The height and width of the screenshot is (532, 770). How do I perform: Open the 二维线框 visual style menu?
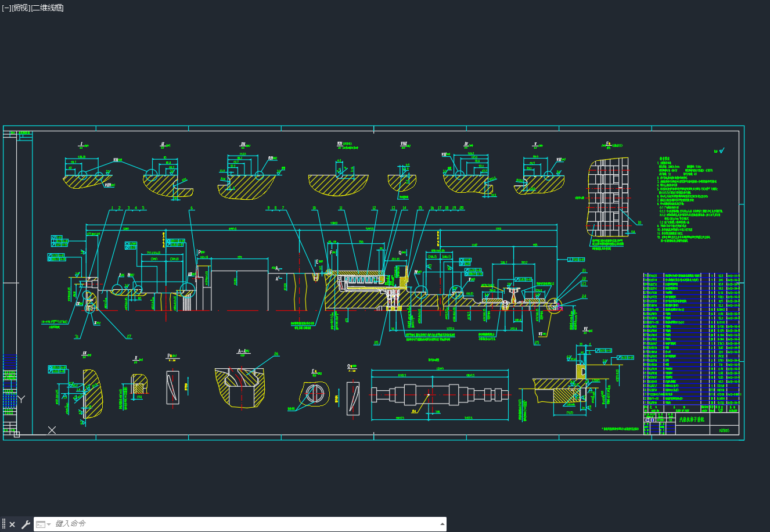coord(47,8)
